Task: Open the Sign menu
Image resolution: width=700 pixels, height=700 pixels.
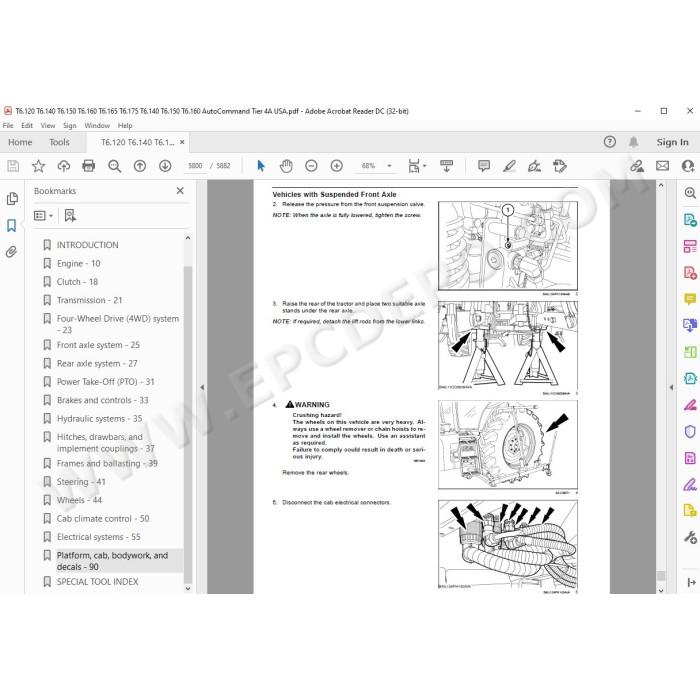Action: coord(70,126)
